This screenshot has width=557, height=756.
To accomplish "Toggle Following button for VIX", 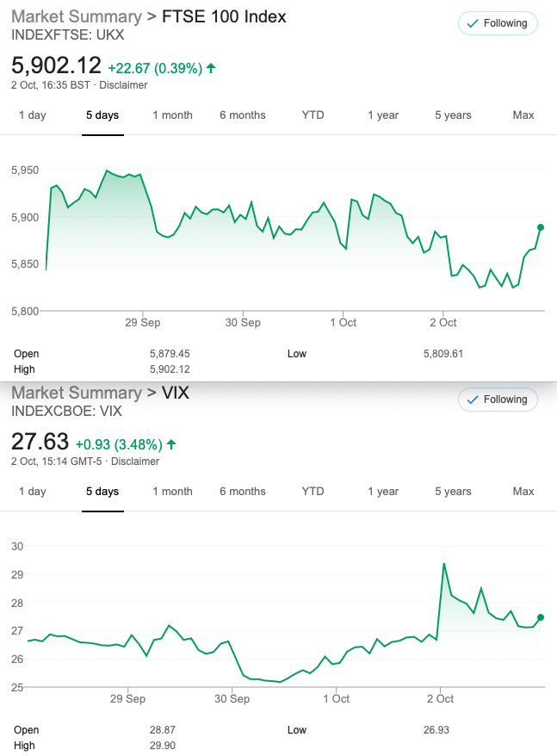I will click(498, 400).
